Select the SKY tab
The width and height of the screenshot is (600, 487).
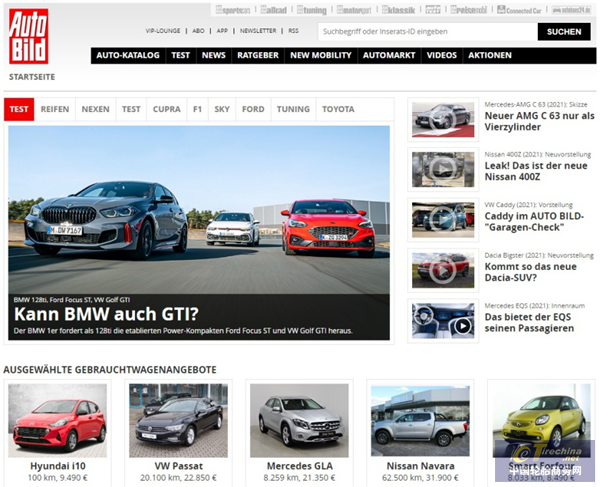[222, 109]
